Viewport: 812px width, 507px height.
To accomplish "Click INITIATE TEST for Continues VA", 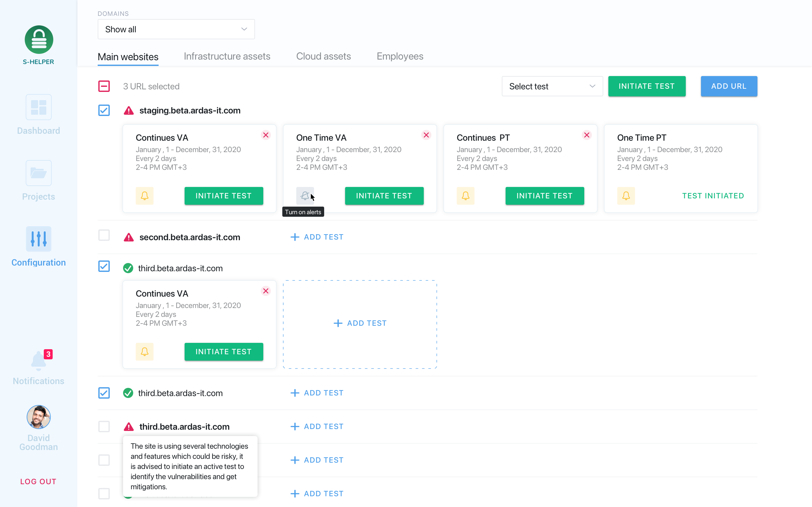I will coord(224,196).
